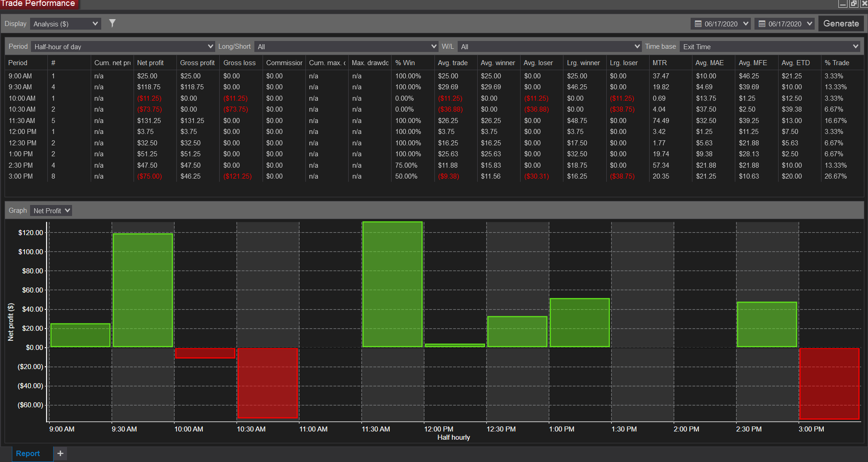Expand the Period Half-hour of day dropdown

pyautogui.click(x=123, y=46)
